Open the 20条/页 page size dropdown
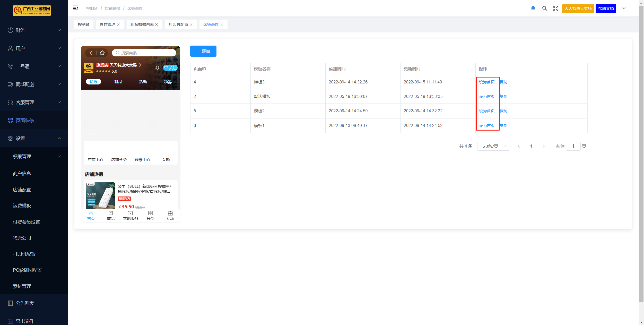The height and width of the screenshot is (325, 644). click(493, 146)
